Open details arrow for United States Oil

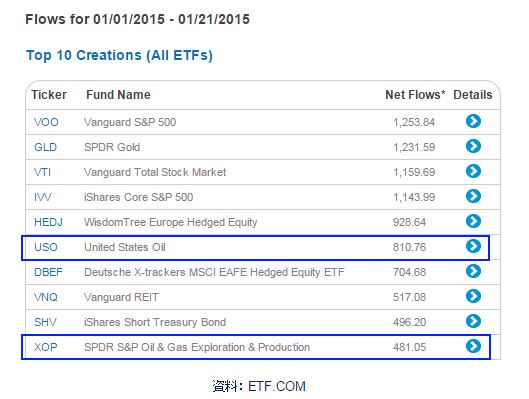[473, 246]
